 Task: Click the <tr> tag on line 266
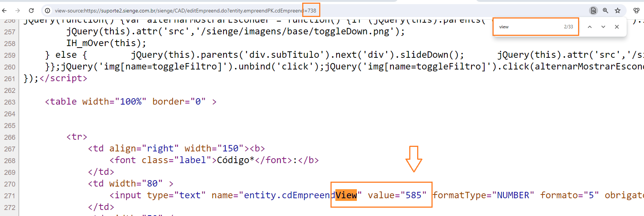pyautogui.click(x=77, y=137)
